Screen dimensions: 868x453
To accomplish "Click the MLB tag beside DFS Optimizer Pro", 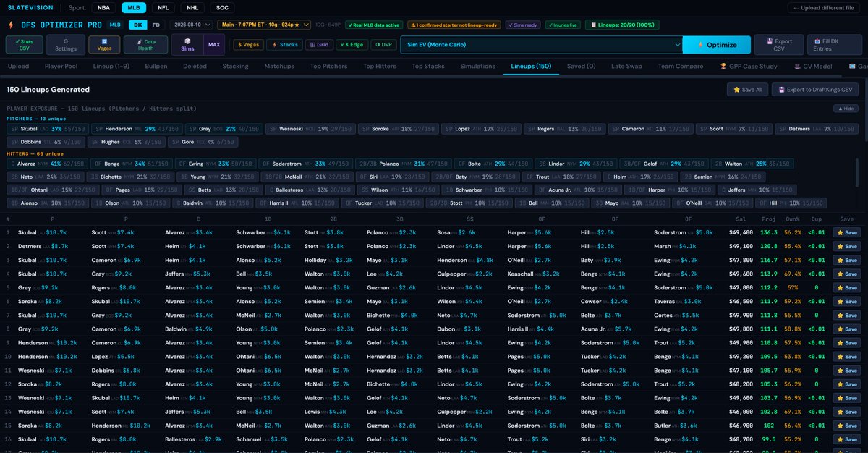I will point(115,25).
